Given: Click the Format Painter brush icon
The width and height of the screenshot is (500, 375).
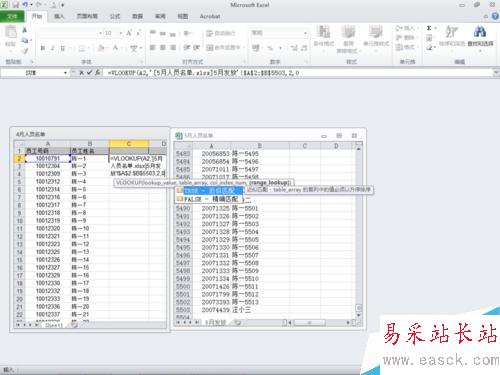Looking at the screenshot, I should point(25,51).
